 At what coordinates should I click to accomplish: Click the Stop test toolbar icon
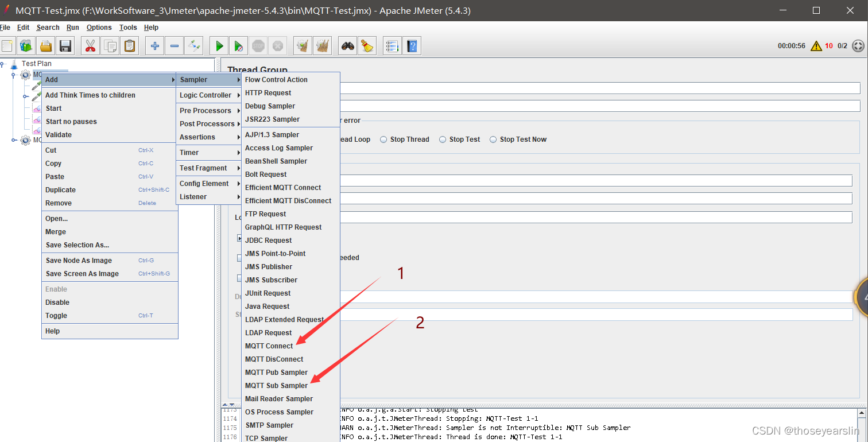258,46
